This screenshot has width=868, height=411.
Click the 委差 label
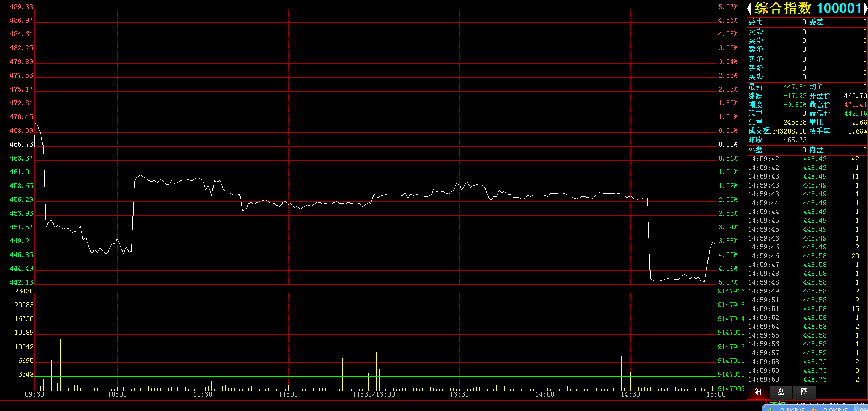816,22
